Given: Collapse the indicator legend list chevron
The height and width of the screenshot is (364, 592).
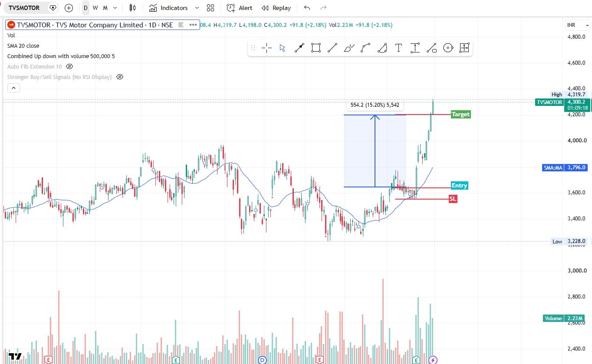Looking at the screenshot, I should pyautogui.click(x=13, y=88).
